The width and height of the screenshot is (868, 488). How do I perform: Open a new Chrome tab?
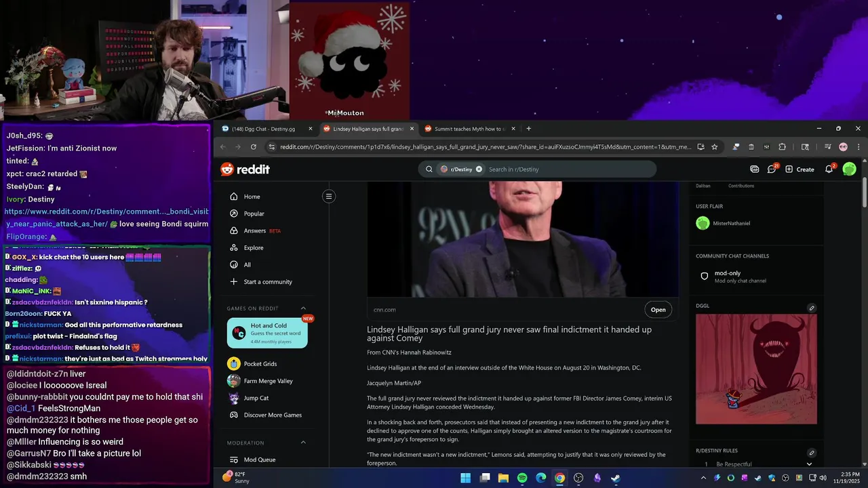click(x=529, y=129)
